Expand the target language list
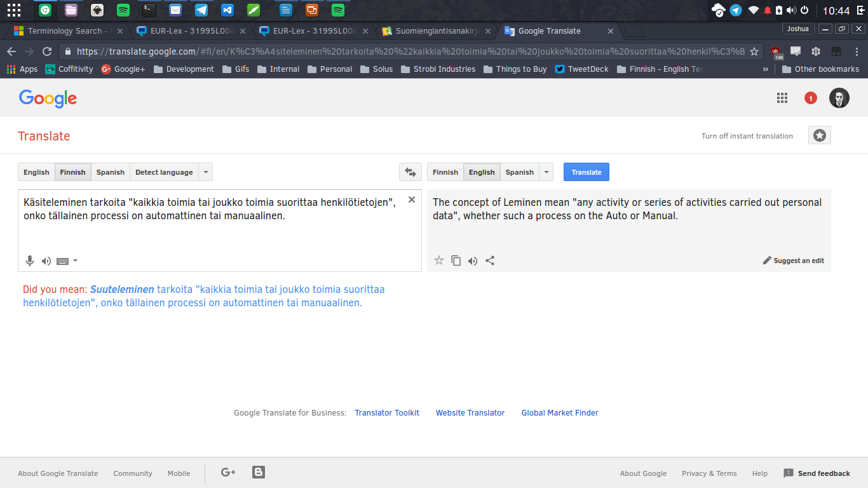This screenshot has height=488, width=868. click(x=546, y=172)
